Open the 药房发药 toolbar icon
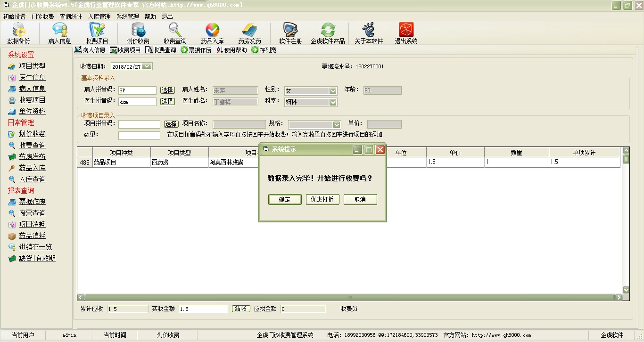644x342 pixels. tap(249, 33)
